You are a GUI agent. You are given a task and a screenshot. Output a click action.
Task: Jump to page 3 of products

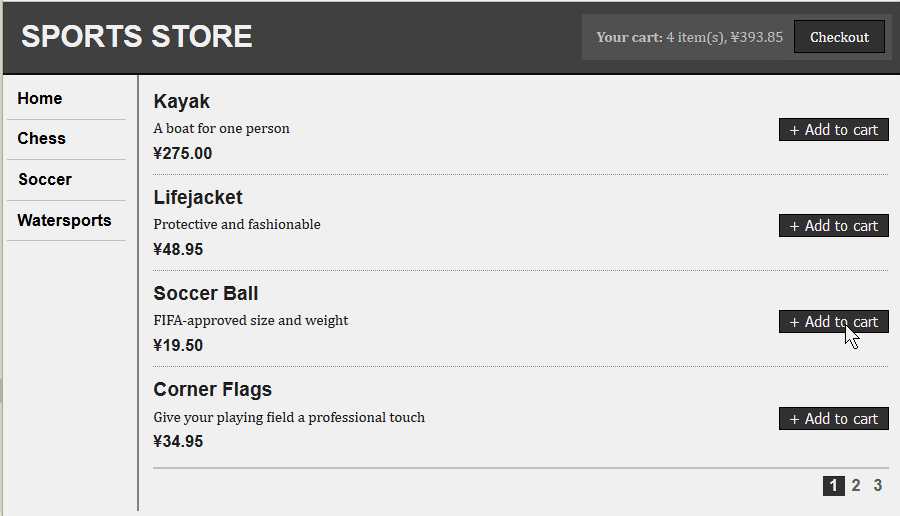pos(877,486)
